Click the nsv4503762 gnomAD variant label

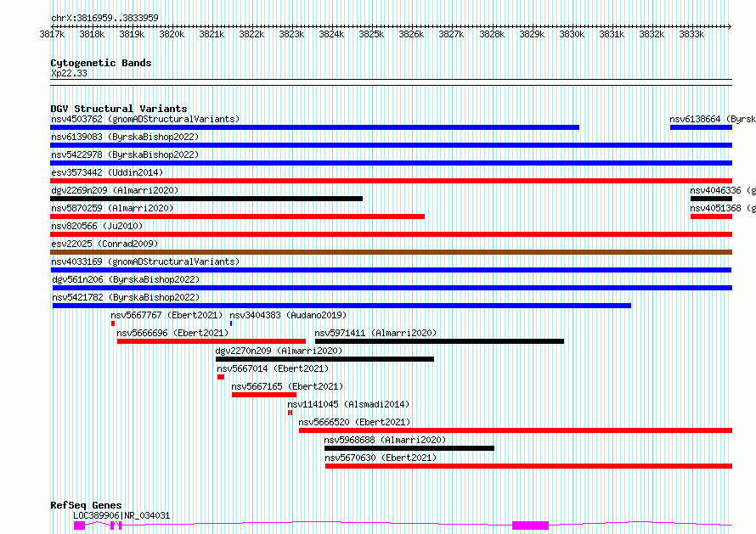click(x=145, y=119)
